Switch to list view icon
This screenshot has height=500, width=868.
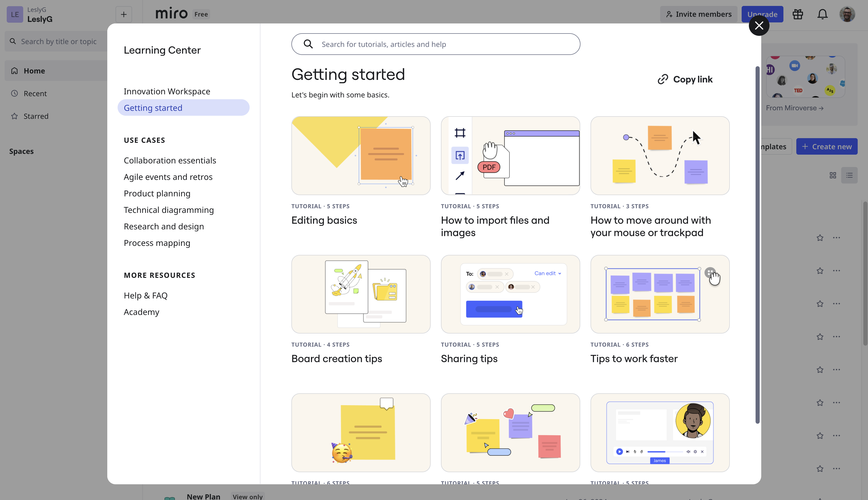[849, 175]
